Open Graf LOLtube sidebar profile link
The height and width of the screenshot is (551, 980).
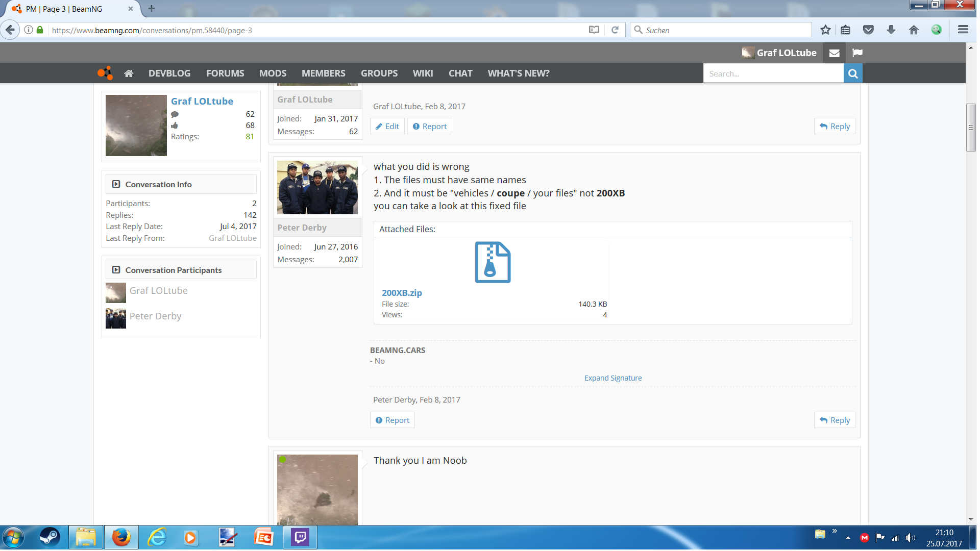click(202, 101)
